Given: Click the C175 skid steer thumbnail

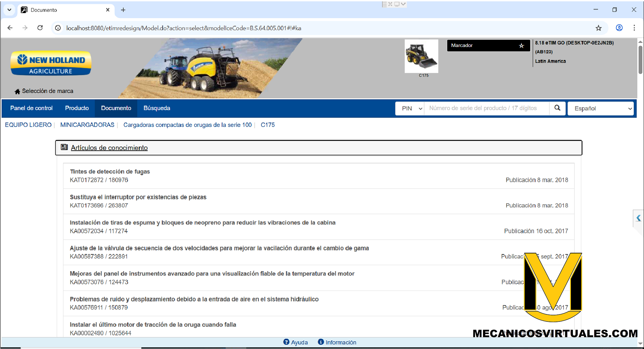Looking at the screenshot, I should [421, 56].
